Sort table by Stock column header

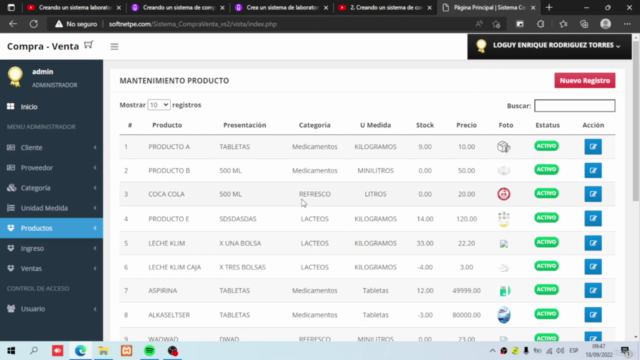pos(424,125)
